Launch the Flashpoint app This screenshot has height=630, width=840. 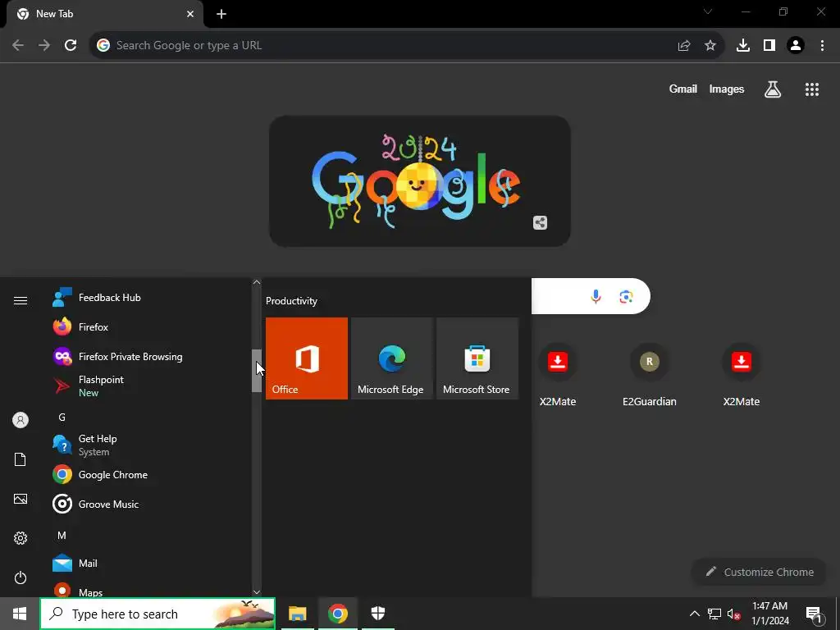coord(150,386)
